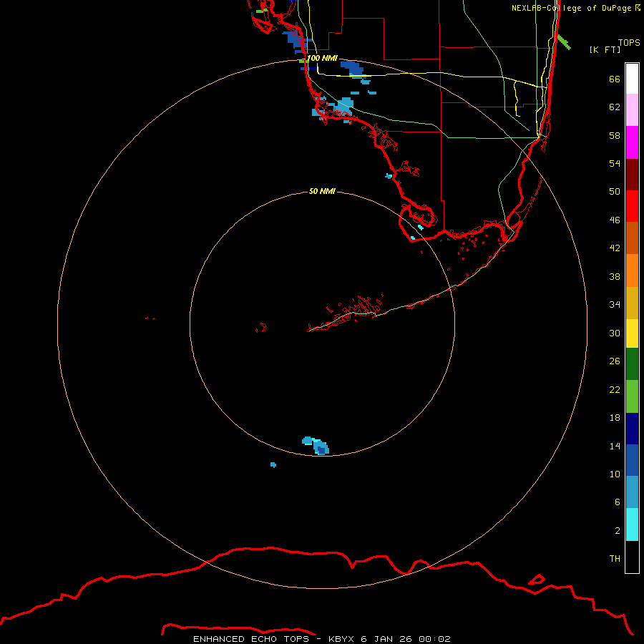Image resolution: width=644 pixels, height=644 pixels.
Task: Click the "66" scale label
Action: [x=615, y=79]
